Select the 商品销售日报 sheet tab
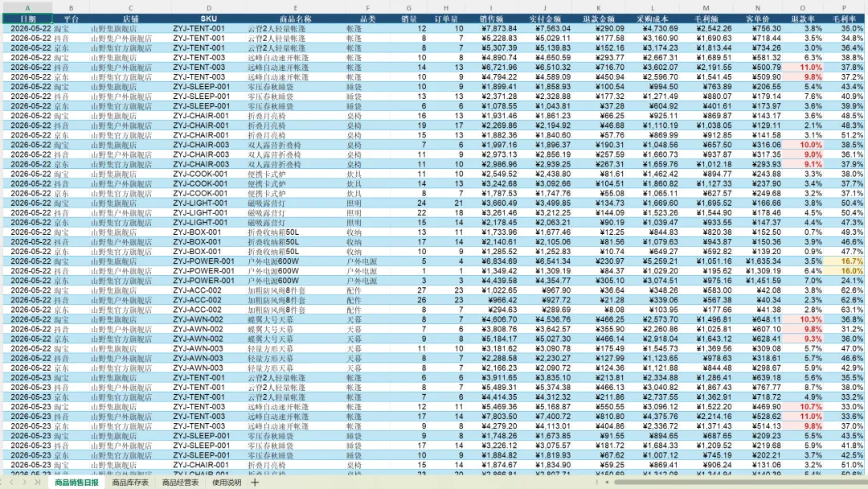 coord(76,483)
